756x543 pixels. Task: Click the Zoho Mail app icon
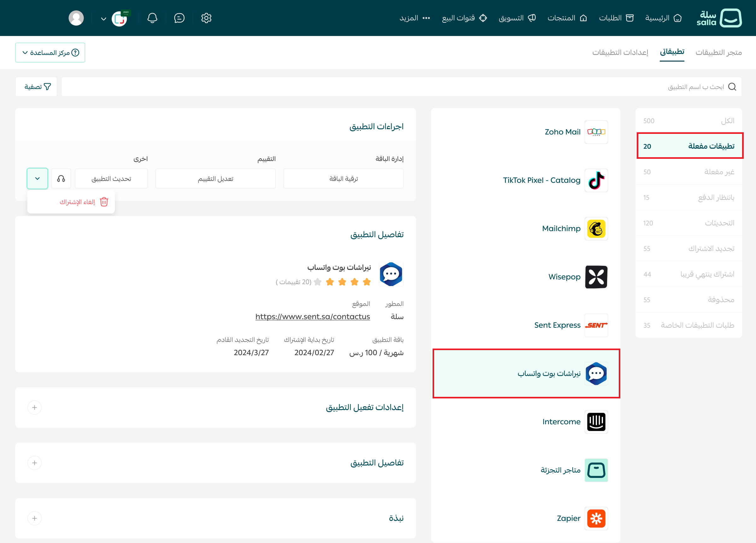[596, 132]
